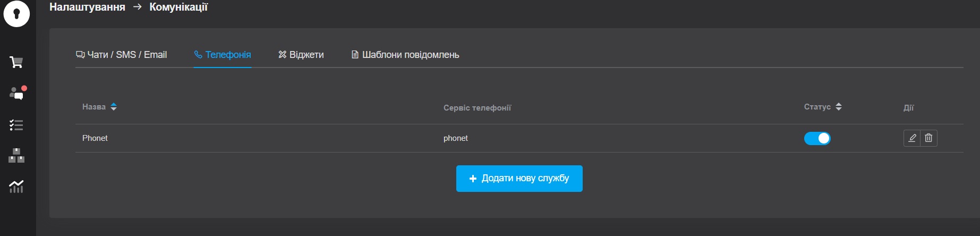Viewport: 980px width, 236px height.
Task: Switch to Чати / SMS / Email tab
Action: [122, 55]
